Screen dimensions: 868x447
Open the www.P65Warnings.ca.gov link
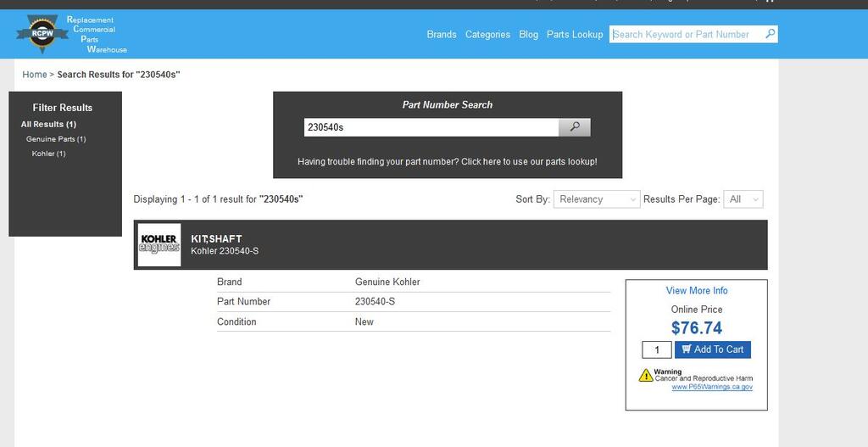pyautogui.click(x=712, y=387)
